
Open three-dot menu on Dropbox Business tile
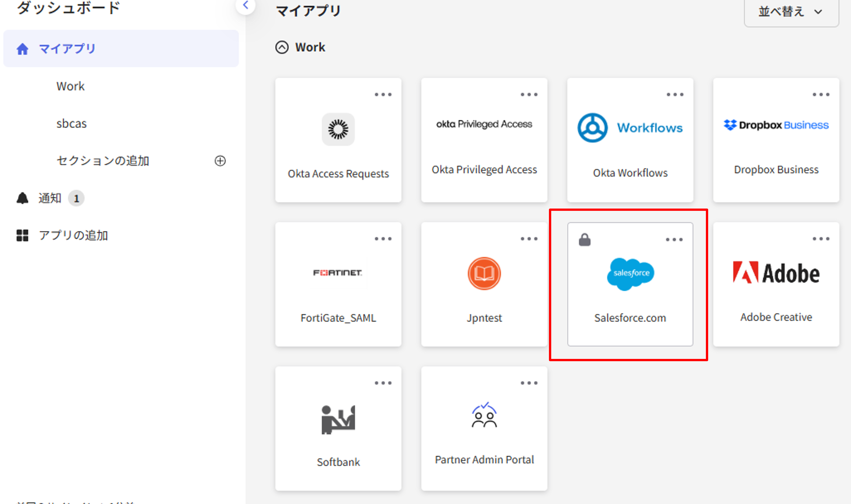click(821, 94)
